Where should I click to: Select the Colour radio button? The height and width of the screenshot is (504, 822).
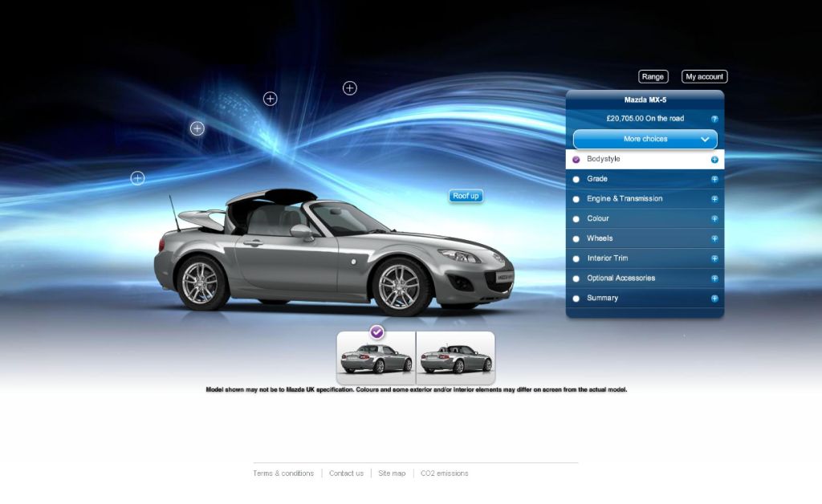tap(576, 219)
